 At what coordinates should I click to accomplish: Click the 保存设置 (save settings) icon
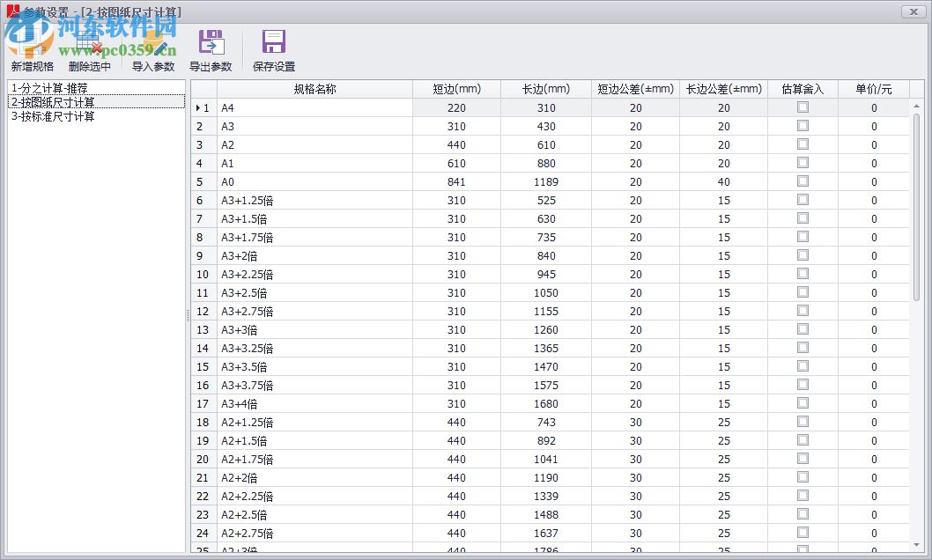pyautogui.click(x=273, y=42)
